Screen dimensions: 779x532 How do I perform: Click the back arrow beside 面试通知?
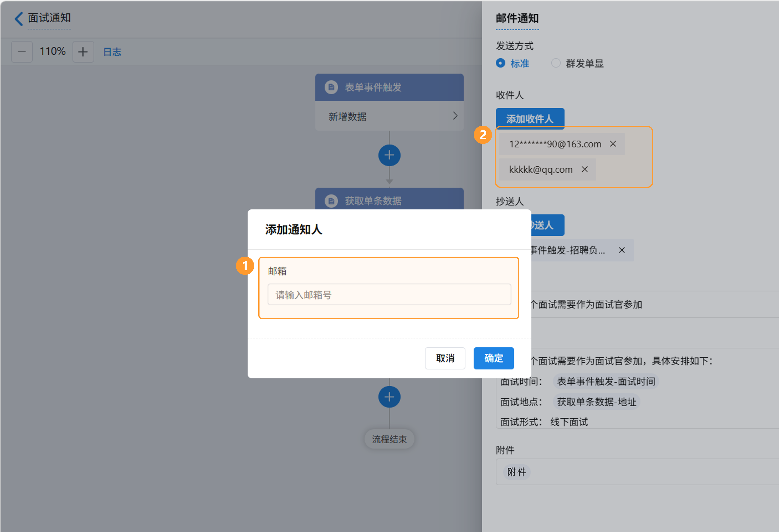pyautogui.click(x=19, y=19)
